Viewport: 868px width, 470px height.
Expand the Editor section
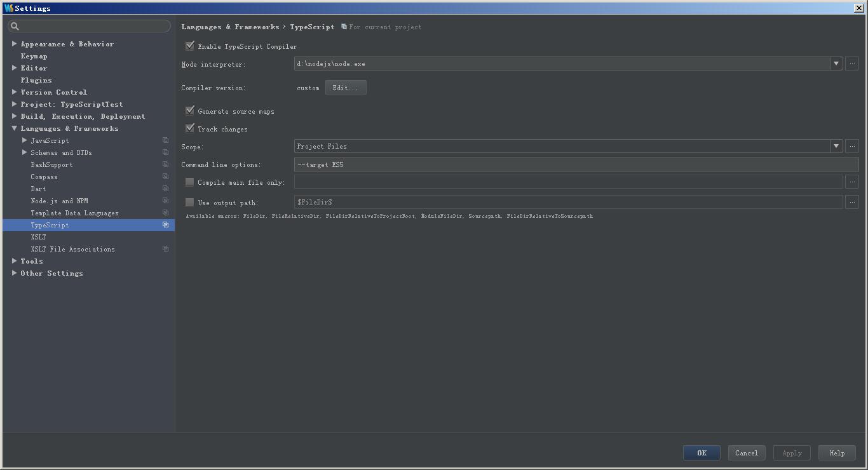point(14,68)
